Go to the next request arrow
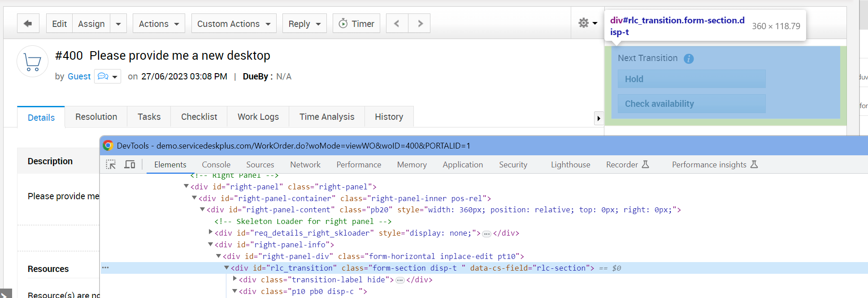 pyautogui.click(x=420, y=23)
